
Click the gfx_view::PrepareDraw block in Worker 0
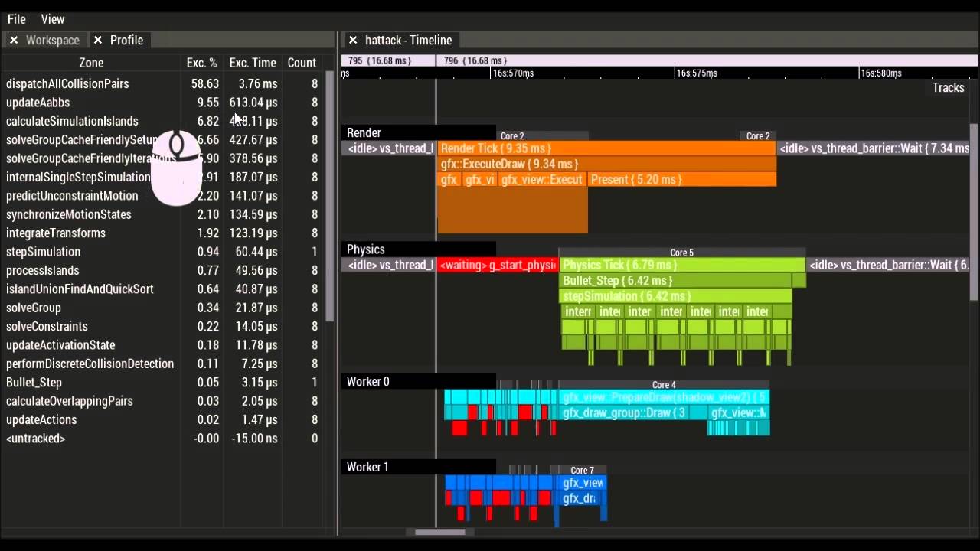[664, 398]
